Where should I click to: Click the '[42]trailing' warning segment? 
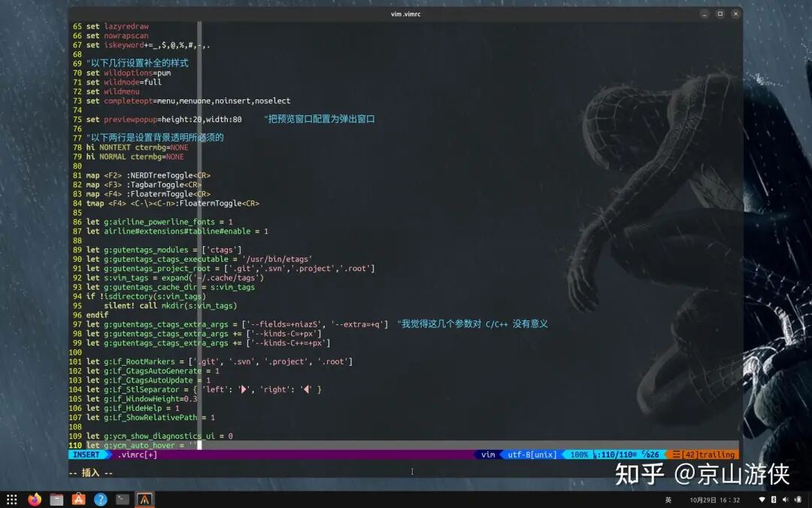pyautogui.click(x=704, y=455)
